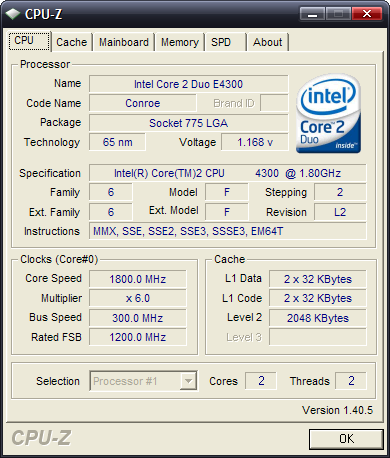390x458 pixels.
Task: Click the Cores value 2
Action: coord(261,381)
